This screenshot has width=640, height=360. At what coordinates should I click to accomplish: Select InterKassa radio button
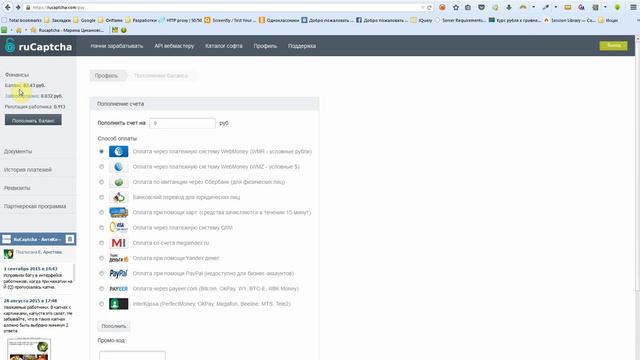[x=102, y=304]
